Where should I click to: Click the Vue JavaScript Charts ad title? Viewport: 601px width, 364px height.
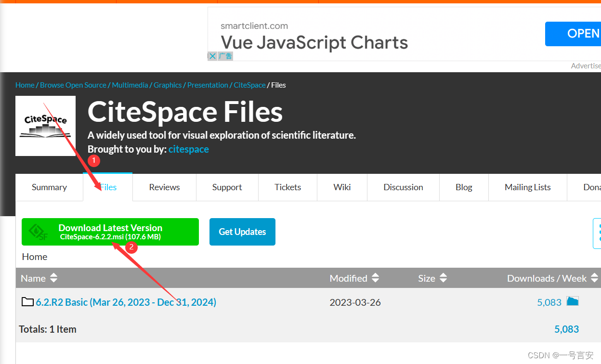click(314, 43)
